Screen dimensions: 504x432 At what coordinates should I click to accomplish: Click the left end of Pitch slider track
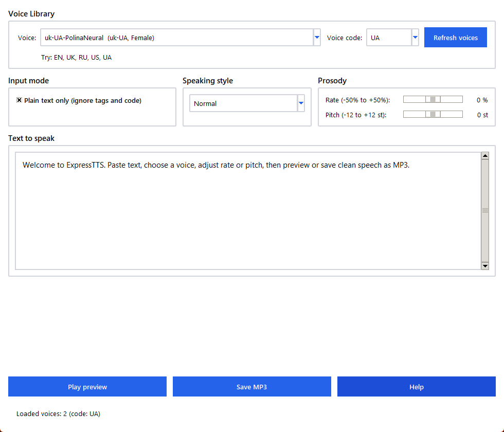[x=406, y=114]
